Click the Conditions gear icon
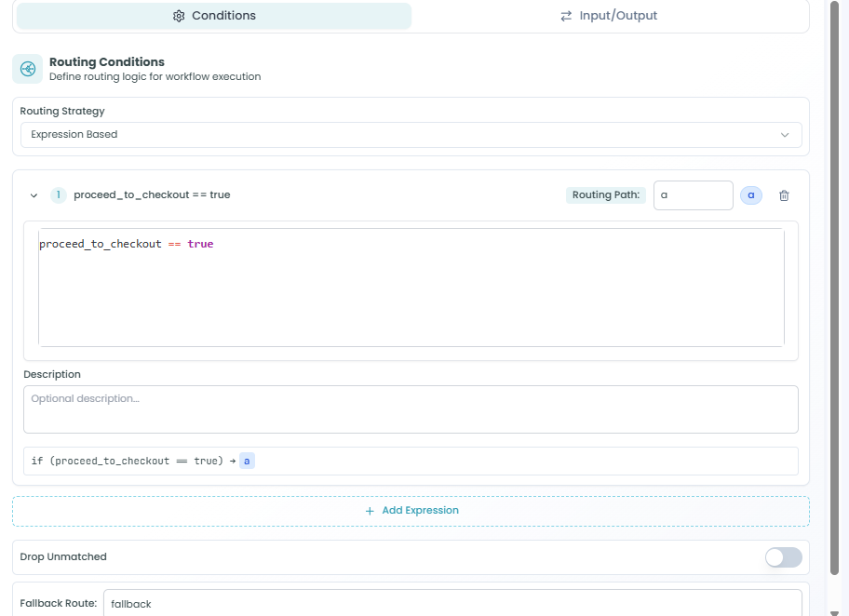 [x=179, y=16]
